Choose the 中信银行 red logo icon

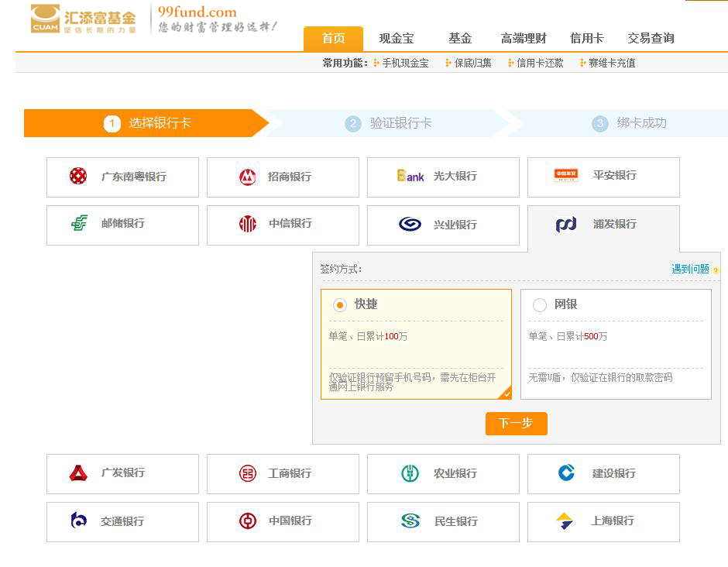[x=247, y=225]
